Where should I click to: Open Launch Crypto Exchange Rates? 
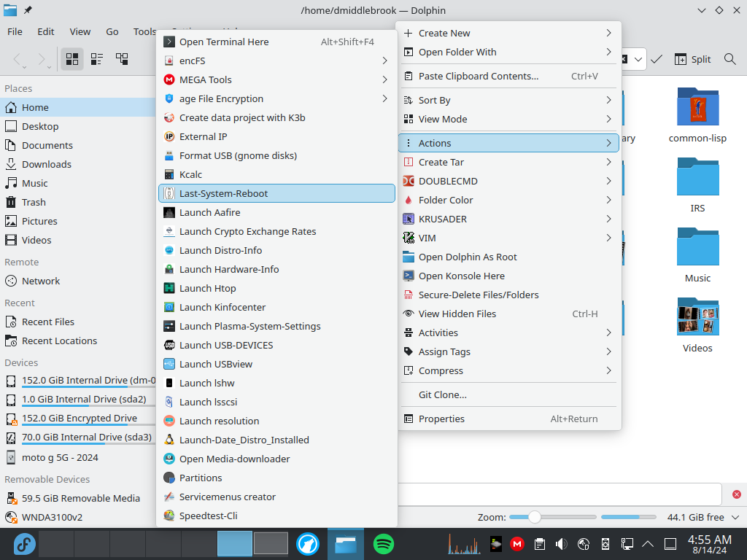[276, 231]
